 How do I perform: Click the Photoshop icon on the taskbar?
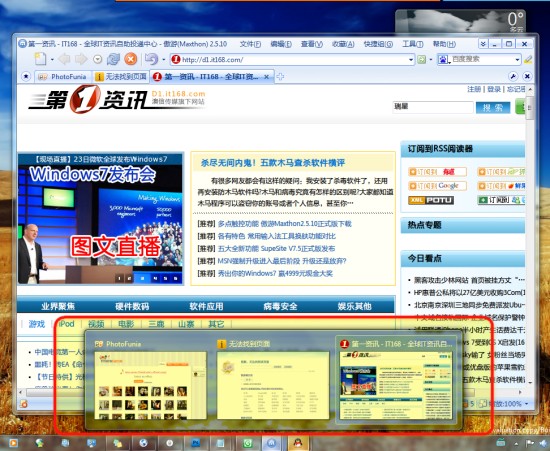(x=195, y=443)
